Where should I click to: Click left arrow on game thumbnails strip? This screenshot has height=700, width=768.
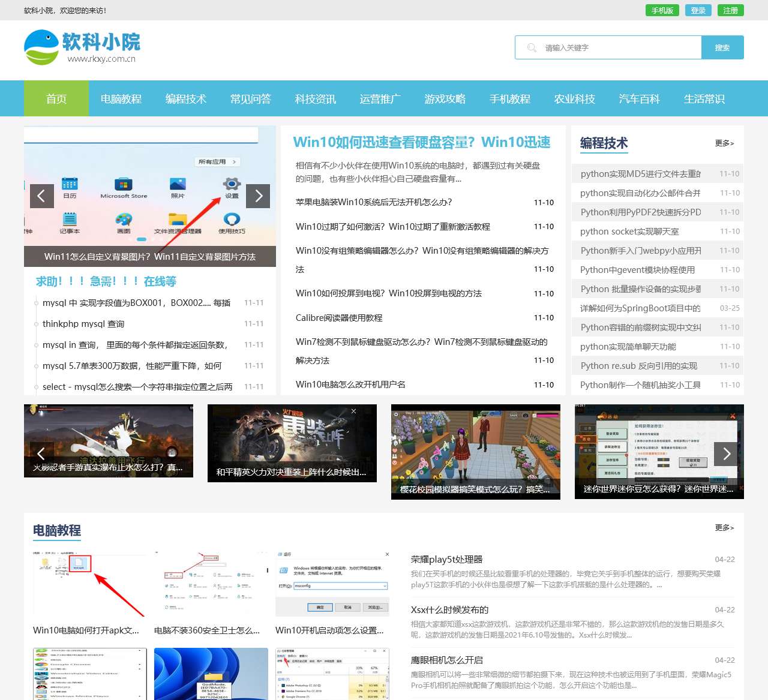41,453
